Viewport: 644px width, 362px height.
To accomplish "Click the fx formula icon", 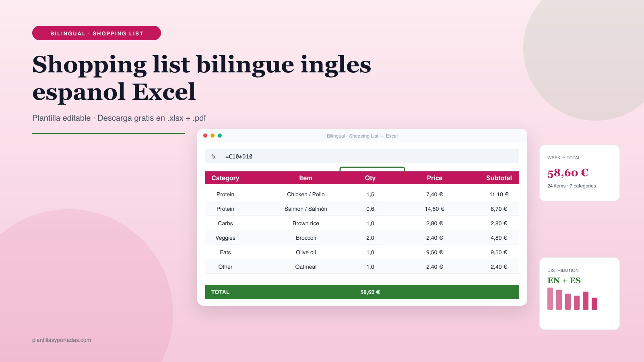I will click(x=213, y=156).
